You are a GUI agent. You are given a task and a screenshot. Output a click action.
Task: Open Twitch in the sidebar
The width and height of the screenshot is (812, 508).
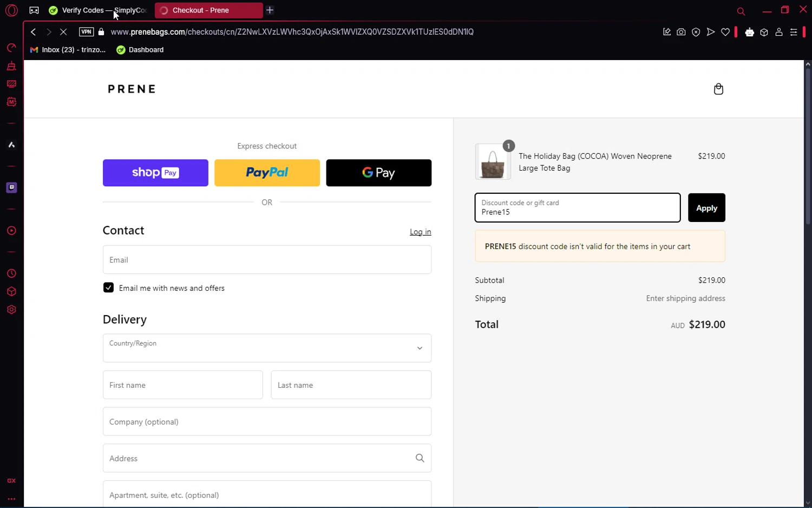pos(11,188)
